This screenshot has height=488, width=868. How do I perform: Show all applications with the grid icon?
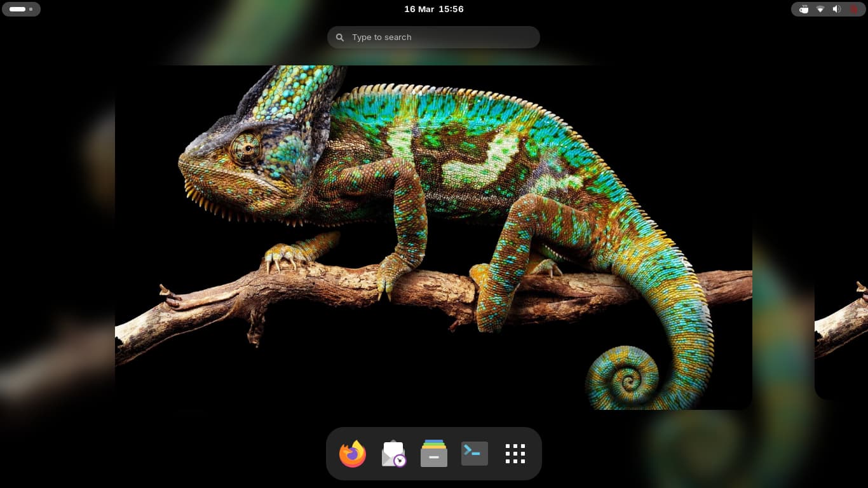(515, 454)
